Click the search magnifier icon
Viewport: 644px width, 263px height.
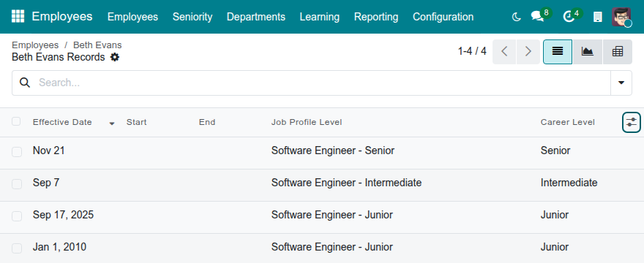pyautogui.click(x=25, y=83)
